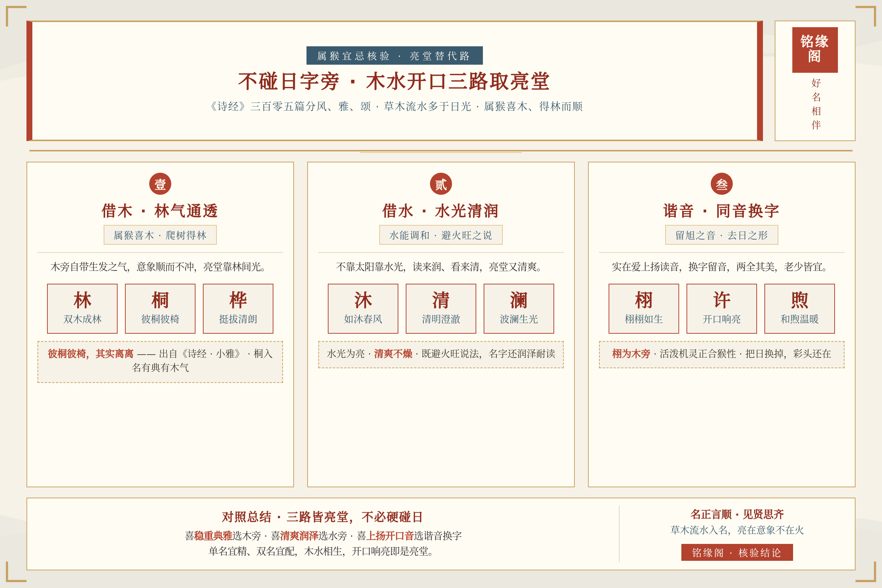Select the 煦 character card
The height and width of the screenshot is (588, 882).
click(800, 308)
